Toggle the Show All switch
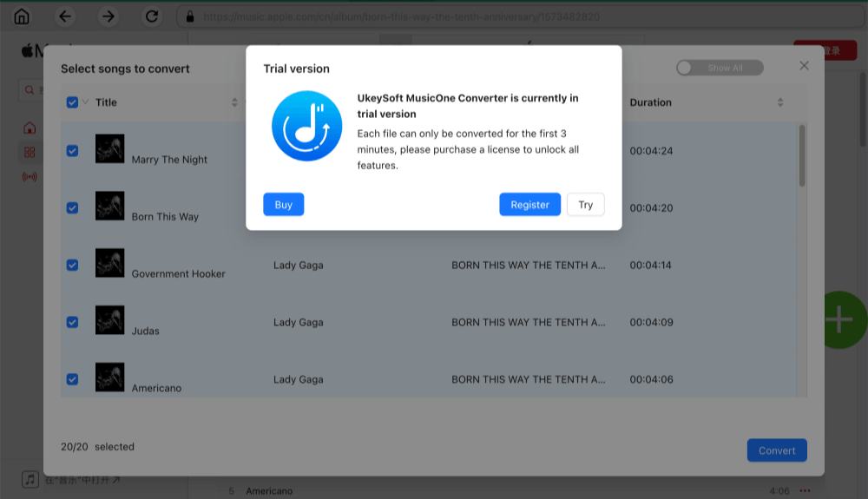The height and width of the screenshot is (499, 868). [720, 68]
